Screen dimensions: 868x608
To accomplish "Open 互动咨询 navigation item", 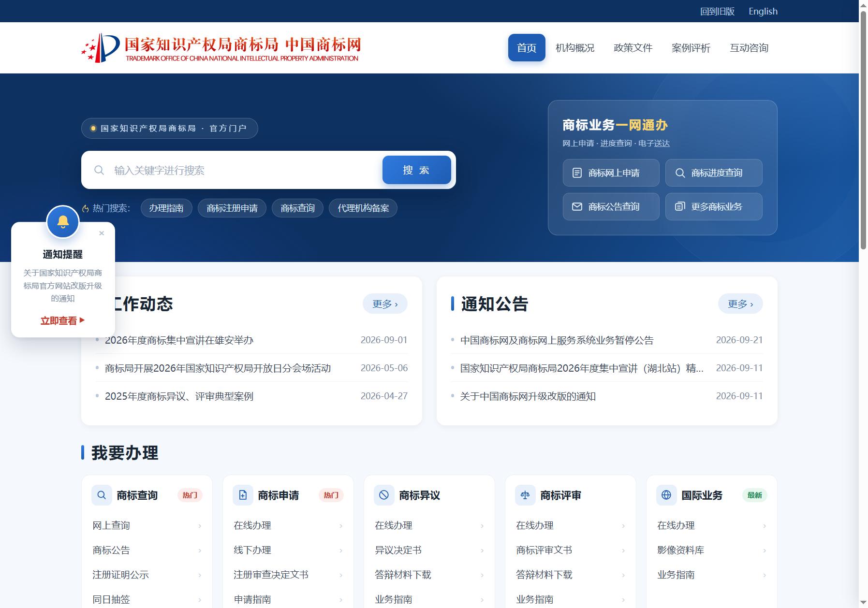I will point(749,48).
